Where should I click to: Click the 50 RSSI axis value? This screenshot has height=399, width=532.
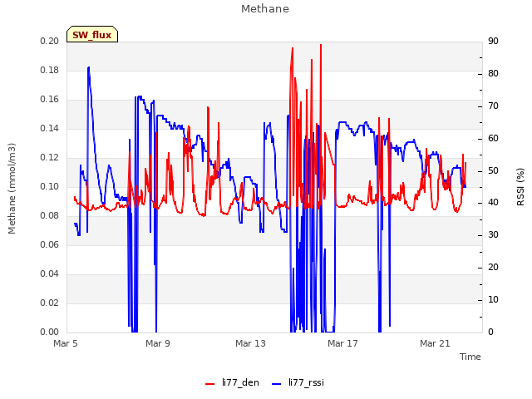click(493, 170)
